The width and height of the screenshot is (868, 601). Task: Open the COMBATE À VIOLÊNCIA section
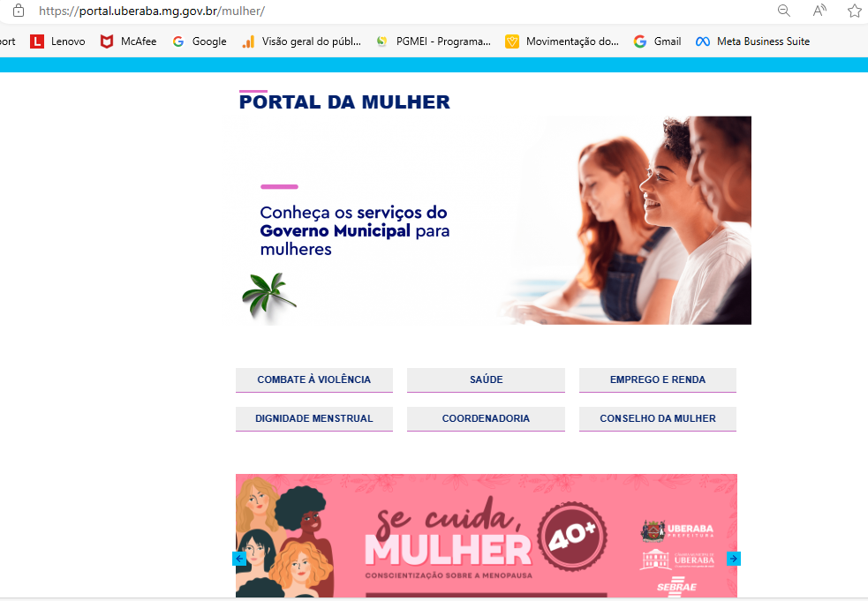point(313,380)
